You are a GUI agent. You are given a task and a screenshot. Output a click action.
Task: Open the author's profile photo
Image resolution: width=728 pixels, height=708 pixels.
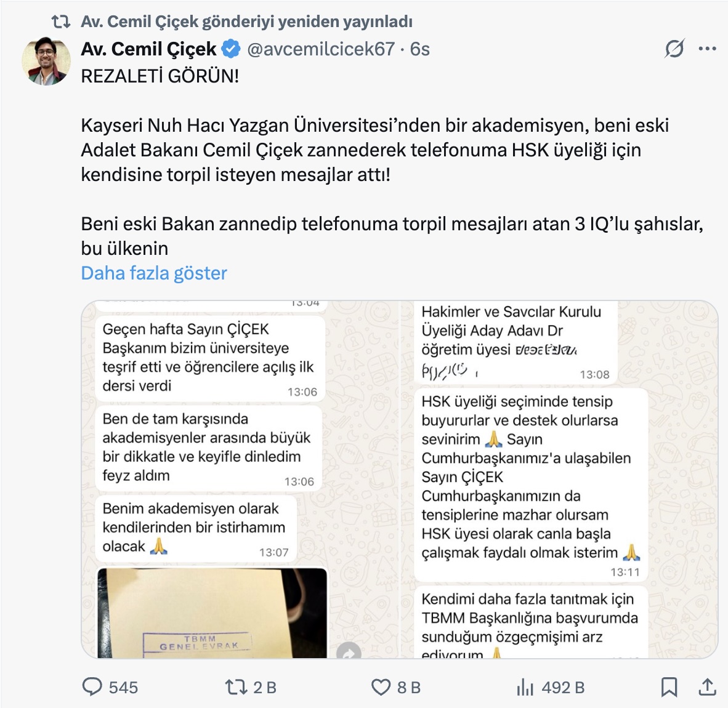[46, 60]
